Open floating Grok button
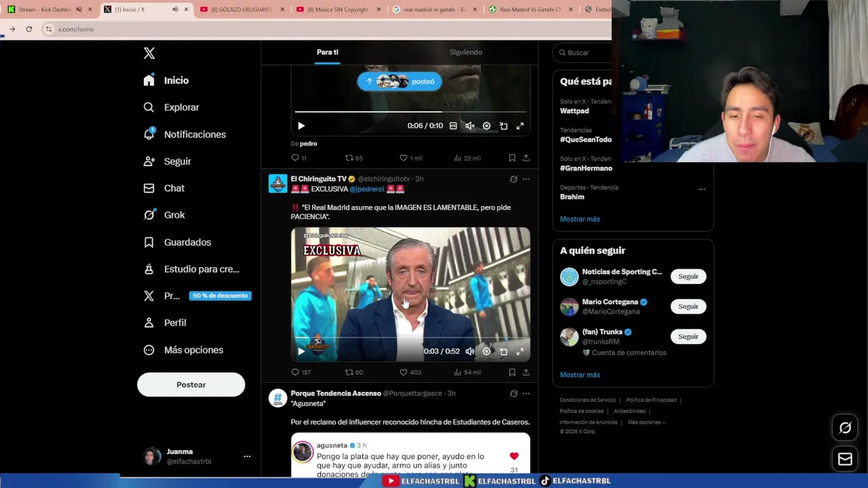Image resolution: width=868 pixels, height=488 pixels. [x=845, y=428]
